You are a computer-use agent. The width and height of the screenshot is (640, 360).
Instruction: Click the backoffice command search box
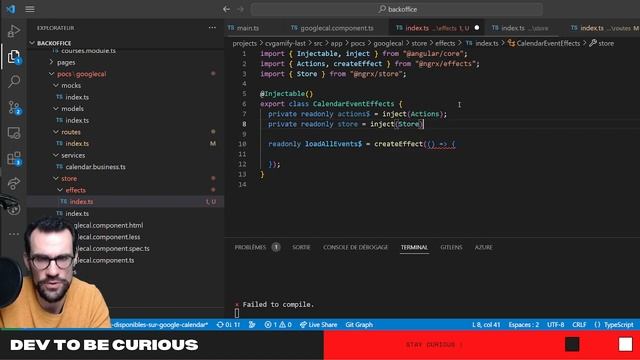pos(397,9)
